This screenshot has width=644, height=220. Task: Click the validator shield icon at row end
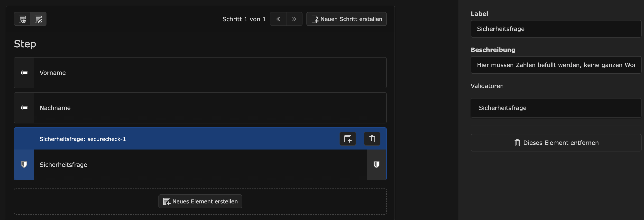(x=376, y=165)
